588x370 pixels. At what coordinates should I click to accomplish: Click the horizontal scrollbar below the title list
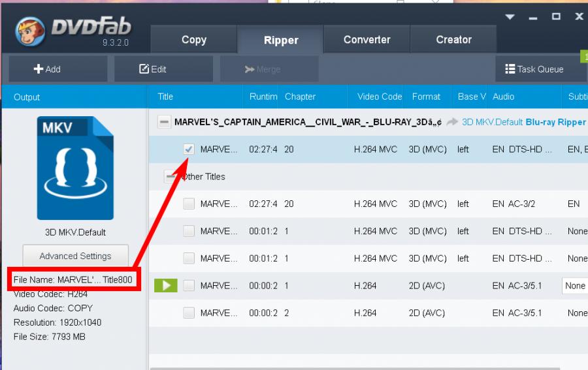coord(355,369)
